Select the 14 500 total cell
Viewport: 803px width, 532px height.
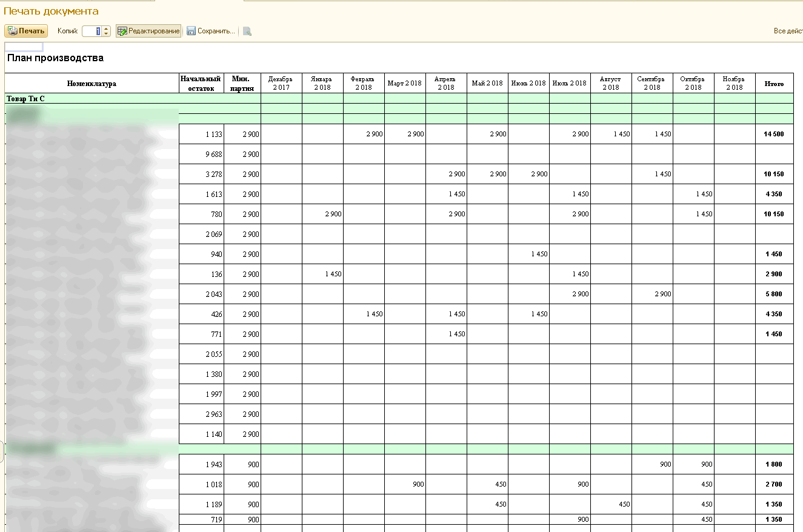[774, 134]
